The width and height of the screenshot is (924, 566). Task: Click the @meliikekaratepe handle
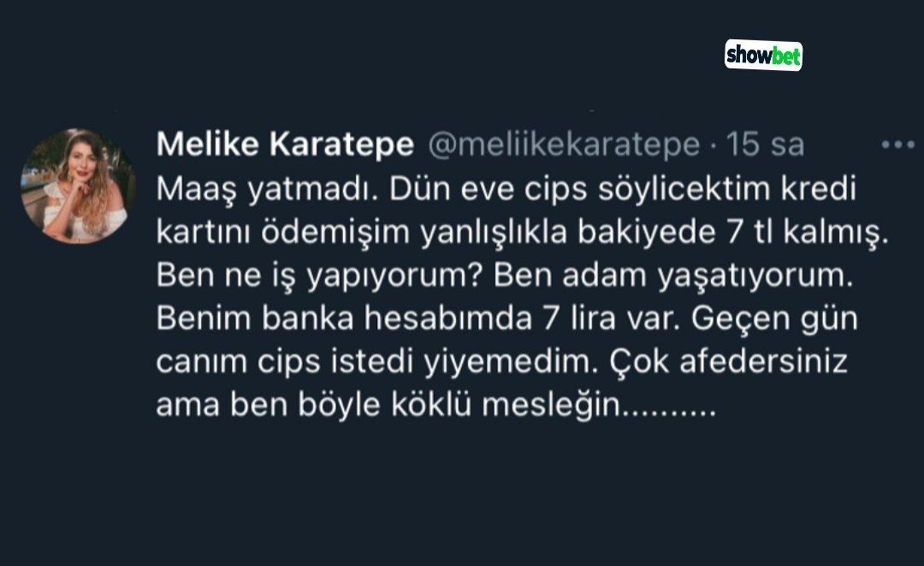563,146
